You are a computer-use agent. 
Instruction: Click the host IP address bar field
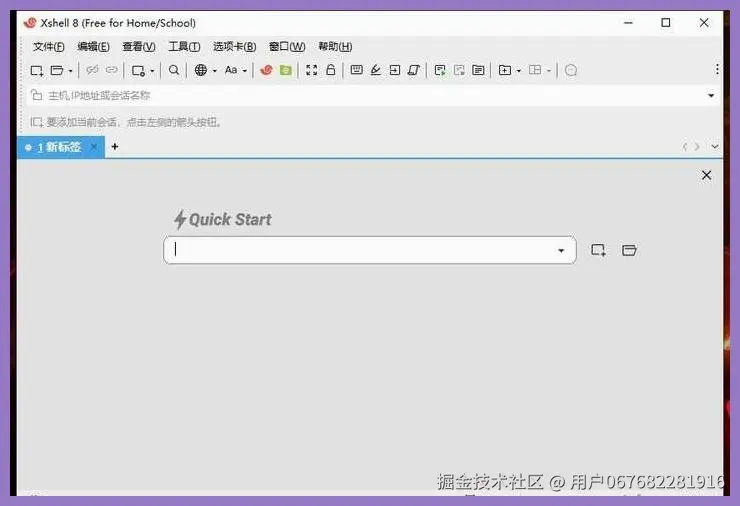[373, 96]
